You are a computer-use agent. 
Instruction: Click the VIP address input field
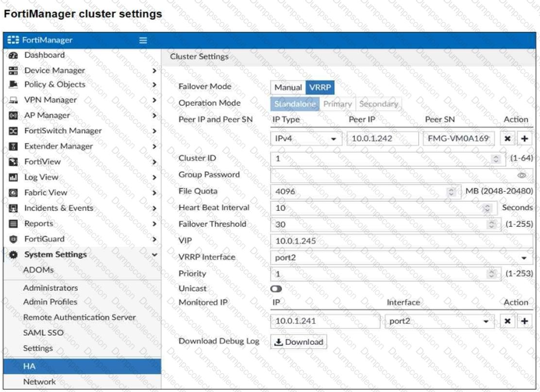pos(401,241)
